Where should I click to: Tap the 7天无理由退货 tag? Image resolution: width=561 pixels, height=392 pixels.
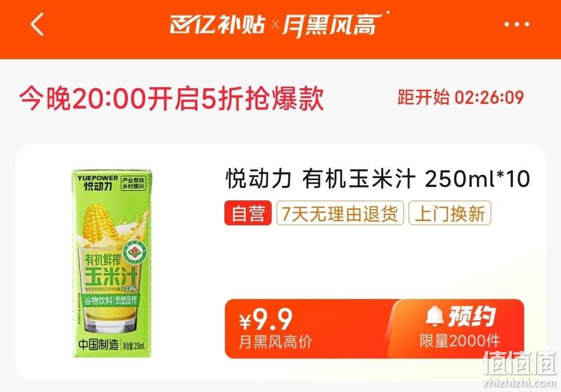click(340, 213)
